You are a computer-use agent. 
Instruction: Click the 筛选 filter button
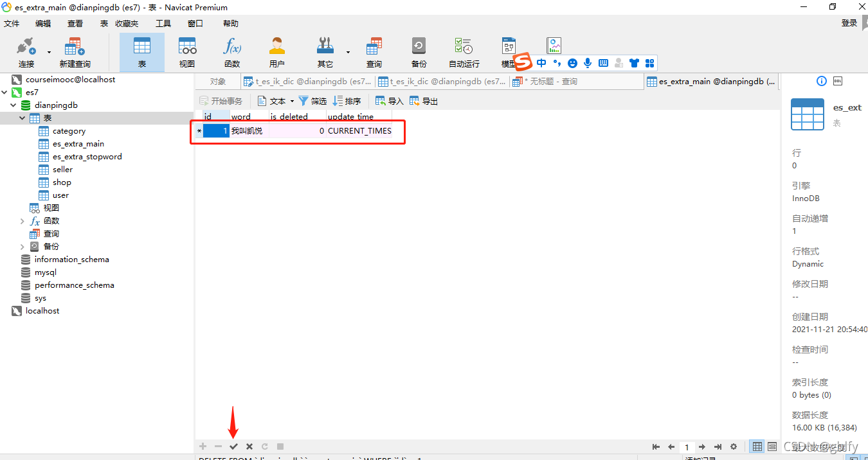(312, 101)
